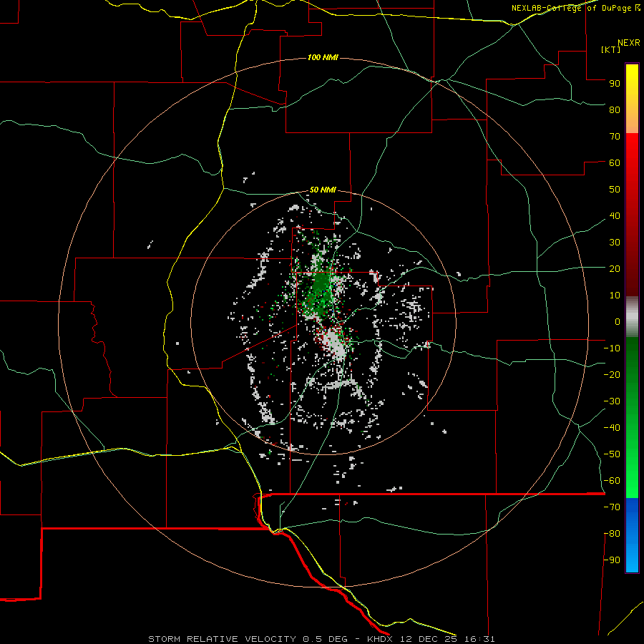
Task: Click the positive 20 tick label on the scale
Action: (x=615, y=268)
